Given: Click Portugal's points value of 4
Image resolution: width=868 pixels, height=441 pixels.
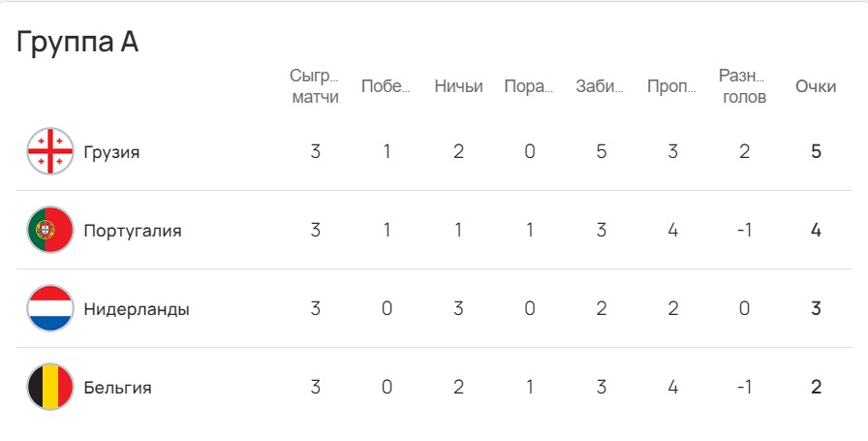Looking at the screenshot, I should [x=817, y=231].
